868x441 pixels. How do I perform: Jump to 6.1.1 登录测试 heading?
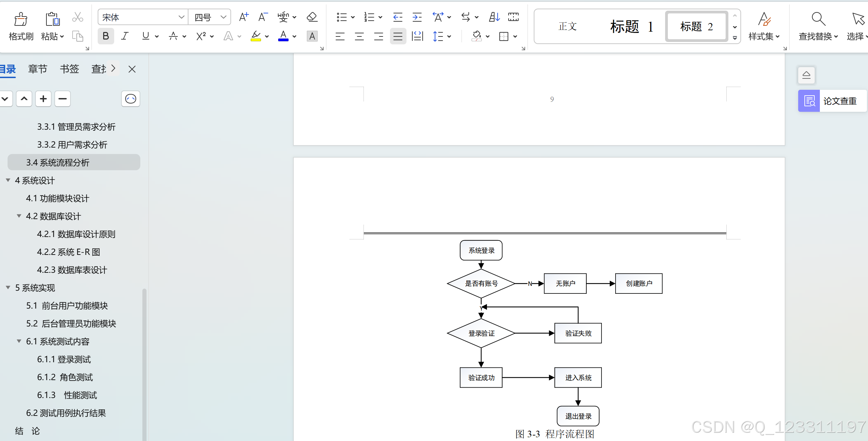[x=64, y=359]
